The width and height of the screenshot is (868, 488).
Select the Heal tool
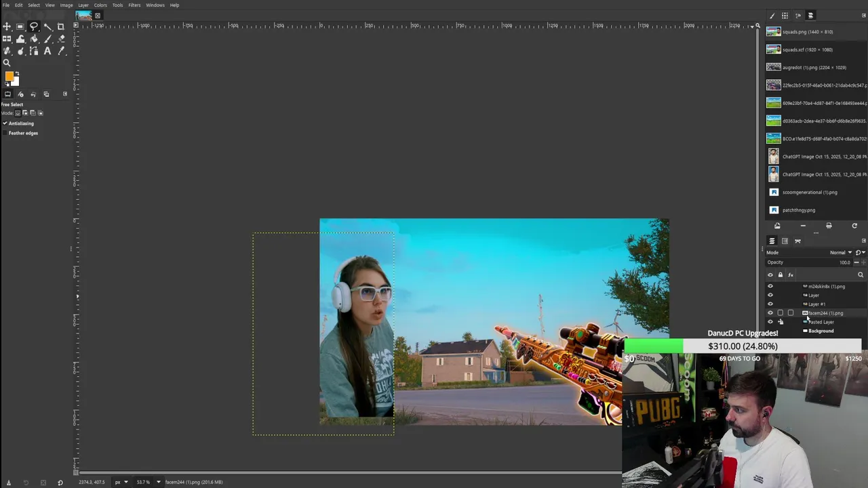(x=7, y=51)
